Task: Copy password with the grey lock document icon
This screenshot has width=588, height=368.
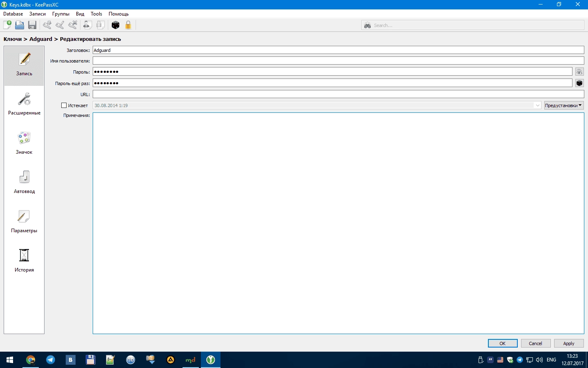Action: pos(100,25)
